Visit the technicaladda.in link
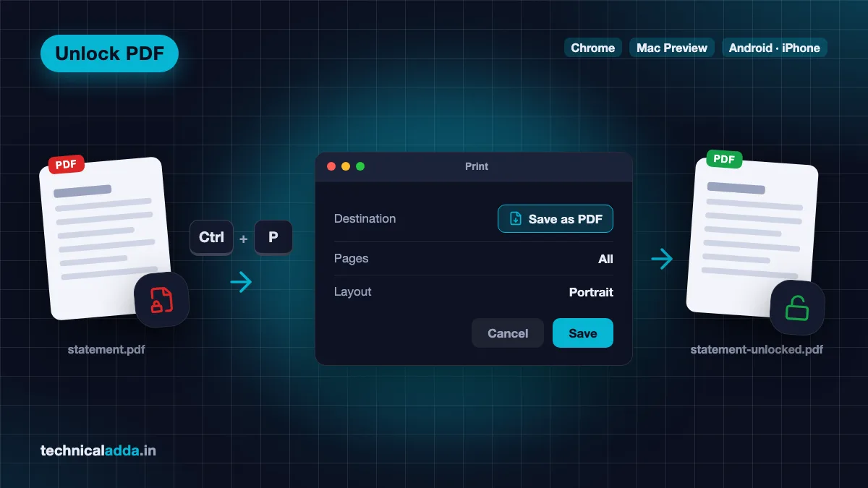The height and width of the screenshot is (488, 868). coord(98,450)
